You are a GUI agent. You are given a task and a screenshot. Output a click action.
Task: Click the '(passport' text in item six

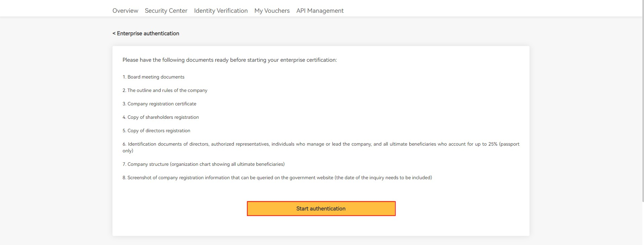pos(509,144)
